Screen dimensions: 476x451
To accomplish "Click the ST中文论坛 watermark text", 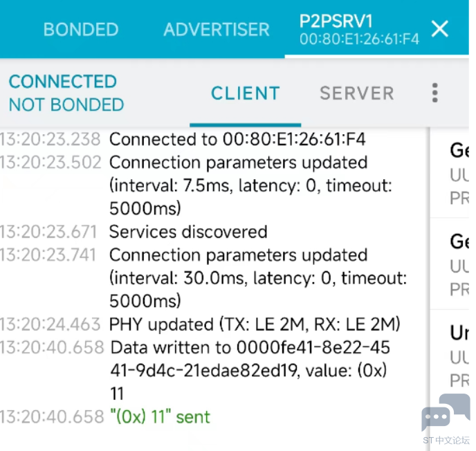I will [446, 440].
